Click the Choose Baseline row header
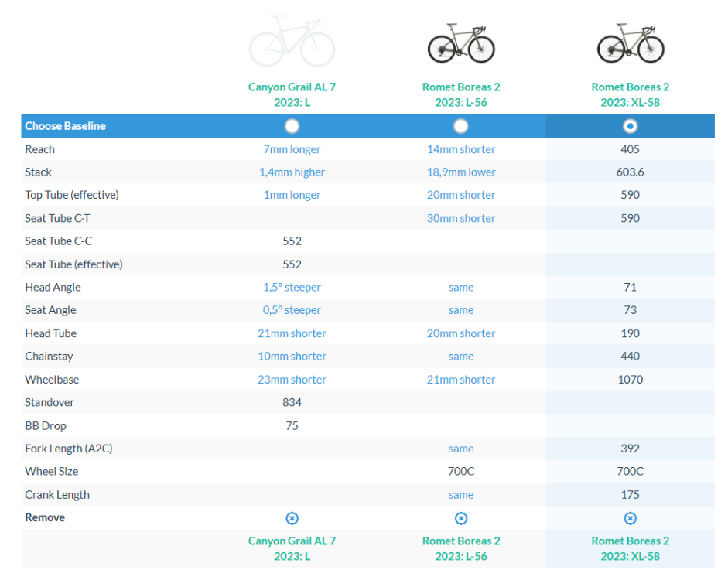Screen dimensions: 728x580 tap(65, 126)
